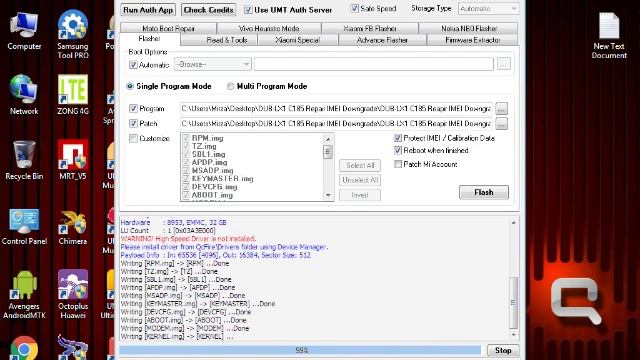Toggle RPM.img partition checkbox

(x=186, y=138)
